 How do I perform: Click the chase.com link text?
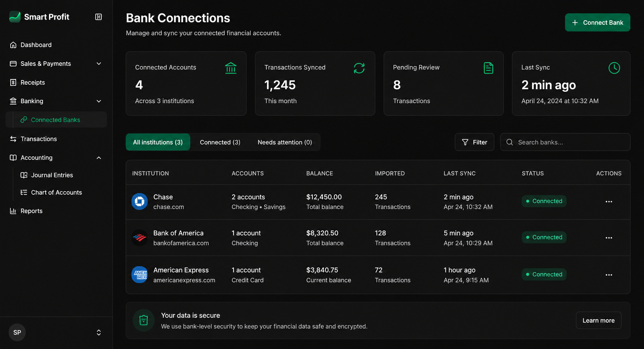pos(169,207)
